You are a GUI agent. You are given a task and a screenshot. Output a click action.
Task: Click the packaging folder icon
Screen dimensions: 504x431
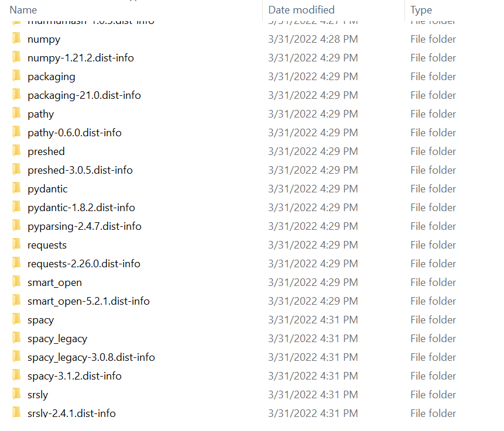[16, 76]
